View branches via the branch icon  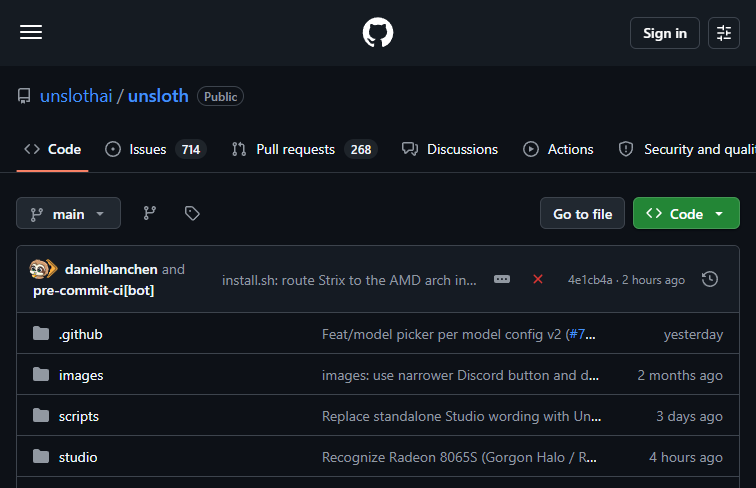tap(149, 213)
